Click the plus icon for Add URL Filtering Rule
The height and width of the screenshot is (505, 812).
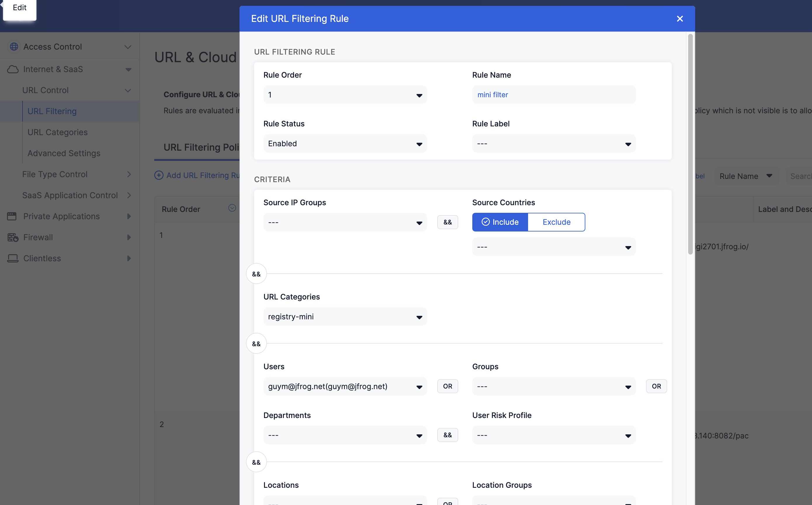pos(159,175)
